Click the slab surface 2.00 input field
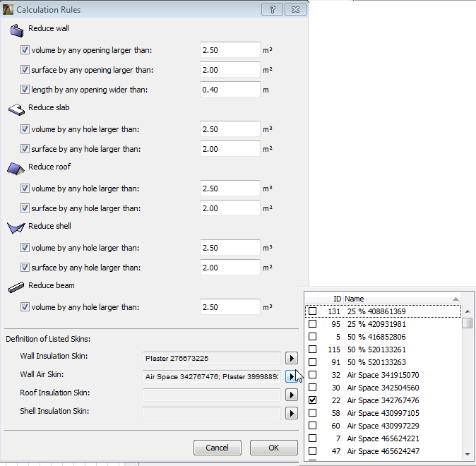Screen dimensions: 476x466 tap(230, 149)
